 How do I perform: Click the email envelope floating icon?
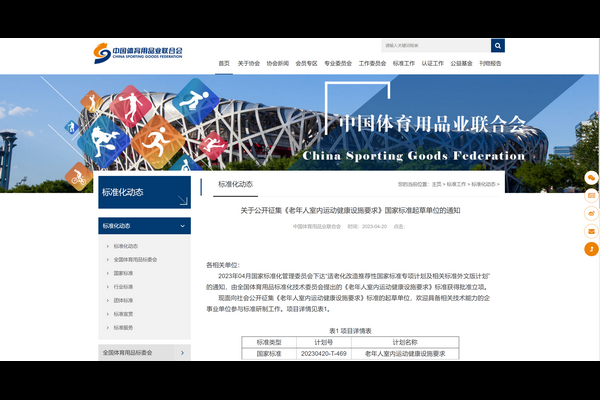[x=591, y=231]
